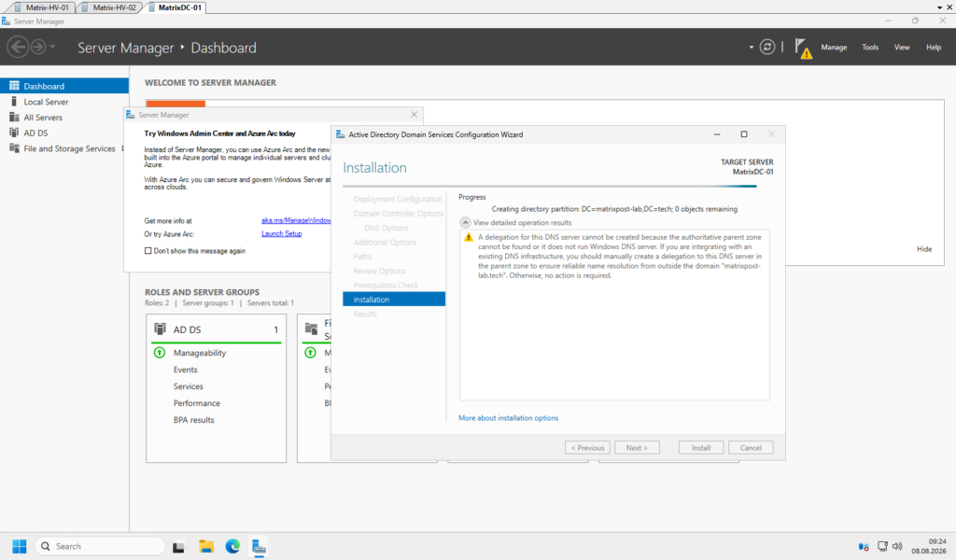Screen dimensions: 956x560
Task: Select Dashboard in the left navigation
Action: pyautogui.click(x=64, y=86)
